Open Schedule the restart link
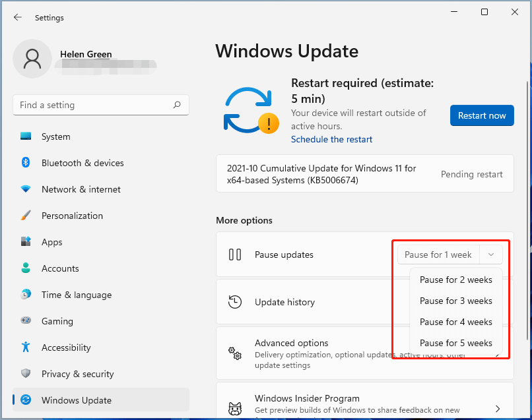 [x=331, y=139]
